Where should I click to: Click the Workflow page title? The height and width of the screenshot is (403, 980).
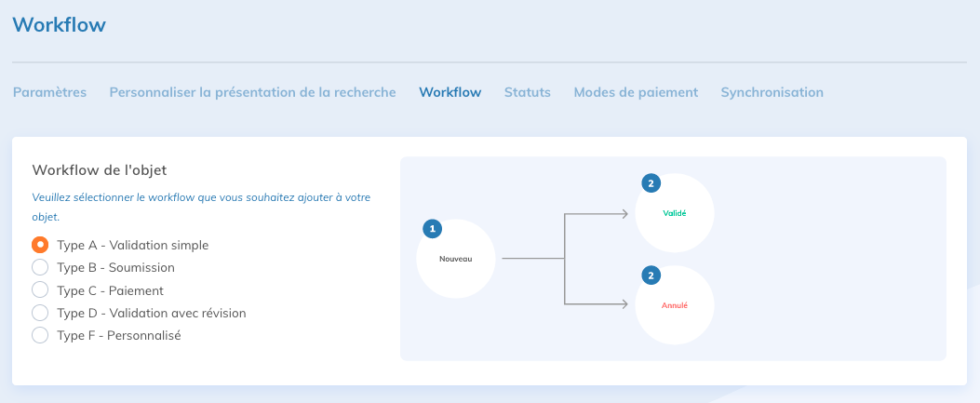coord(60,25)
